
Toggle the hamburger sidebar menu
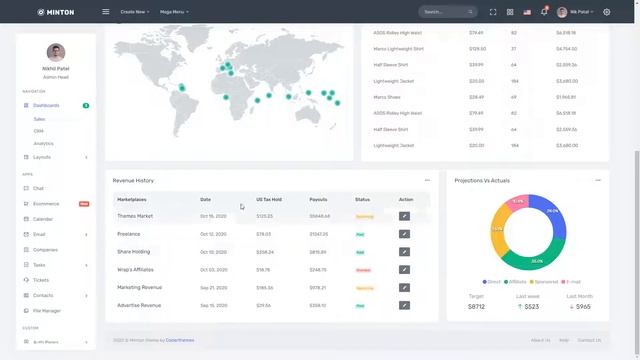click(106, 12)
